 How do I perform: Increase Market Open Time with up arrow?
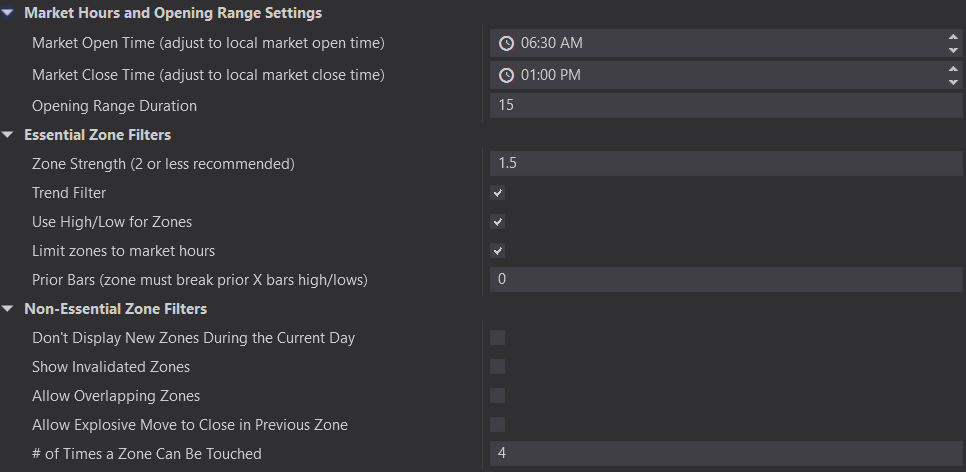coord(952,37)
